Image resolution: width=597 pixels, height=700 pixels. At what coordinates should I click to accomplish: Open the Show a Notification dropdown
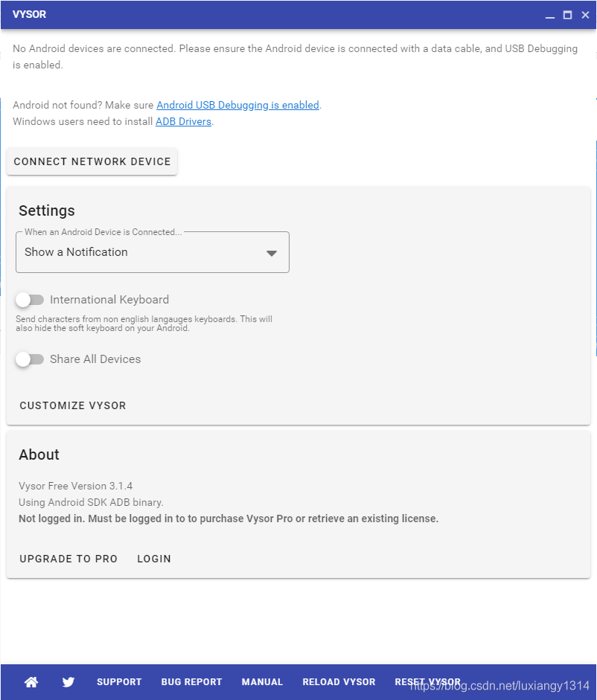pyautogui.click(x=153, y=252)
